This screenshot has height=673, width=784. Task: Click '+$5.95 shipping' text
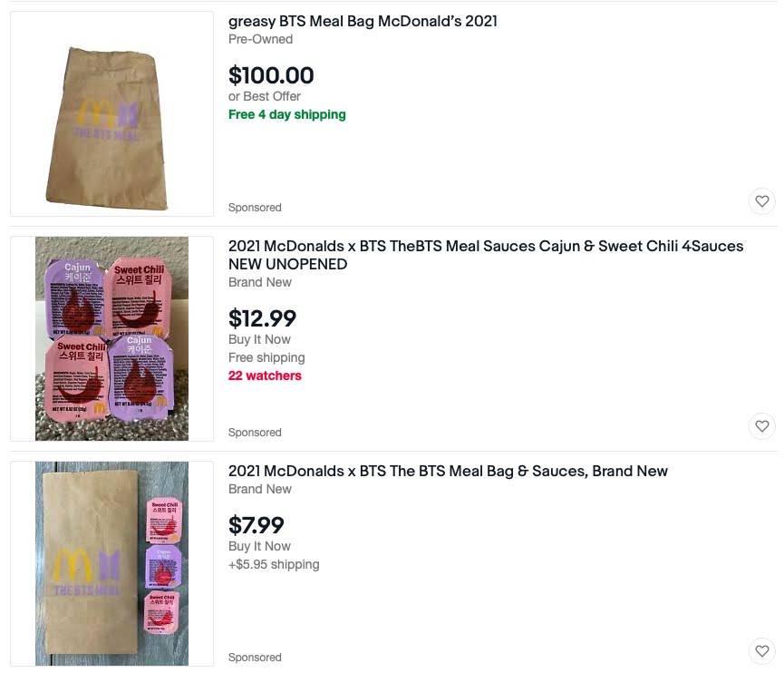274,564
